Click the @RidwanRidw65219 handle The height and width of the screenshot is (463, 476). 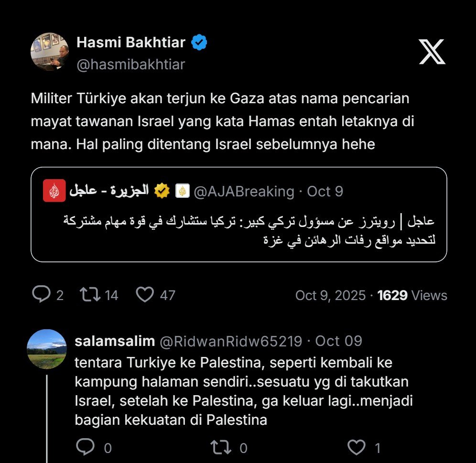click(x=230, y=341)
